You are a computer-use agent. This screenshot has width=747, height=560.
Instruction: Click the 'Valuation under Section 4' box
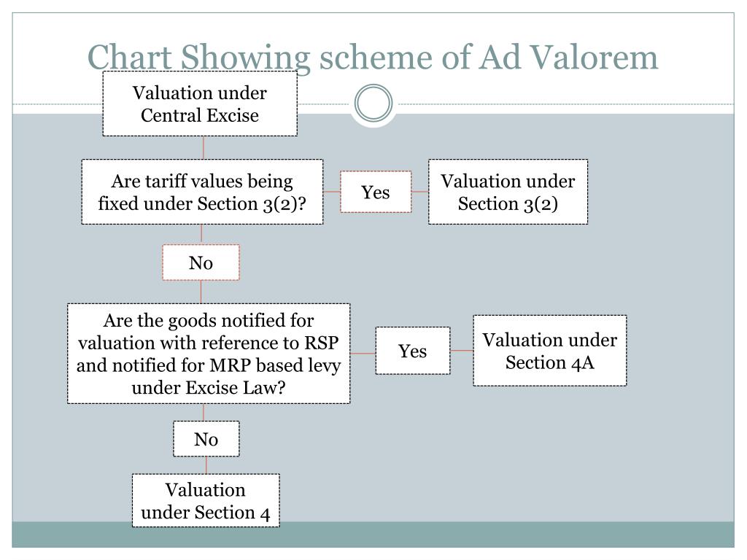click(x=206, y=500)
